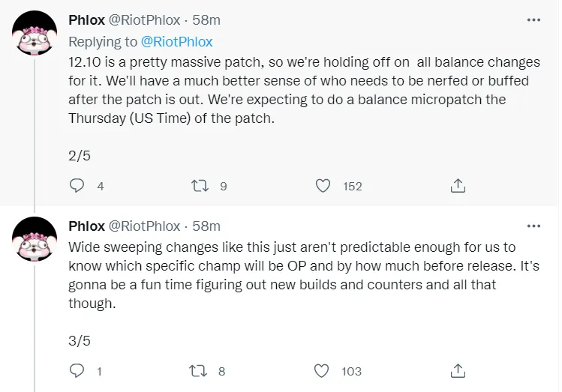562x392 pixels.
Task: Open the more options menu on second tweet
Action: [533, 226]
